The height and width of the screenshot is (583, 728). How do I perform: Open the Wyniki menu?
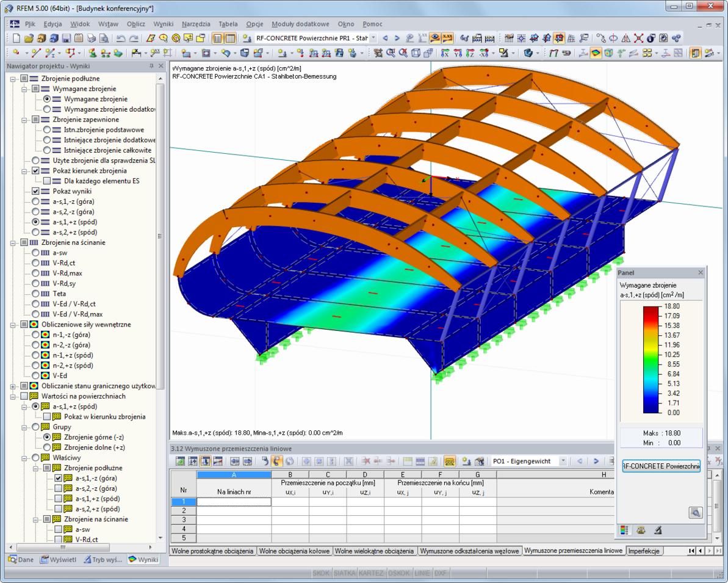coord(164,24)
